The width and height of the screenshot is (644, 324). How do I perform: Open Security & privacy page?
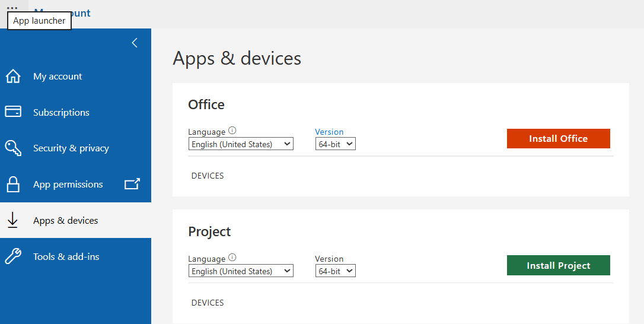point(75,148)
